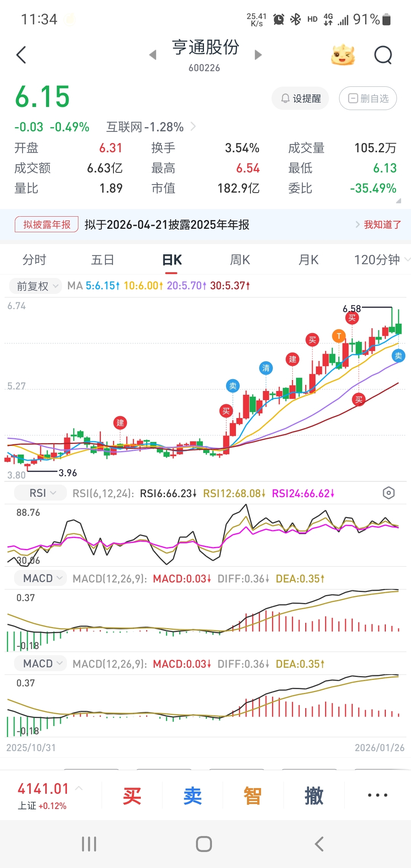Tap the current price 6.15
411x868 pixels.
[43, 96]
